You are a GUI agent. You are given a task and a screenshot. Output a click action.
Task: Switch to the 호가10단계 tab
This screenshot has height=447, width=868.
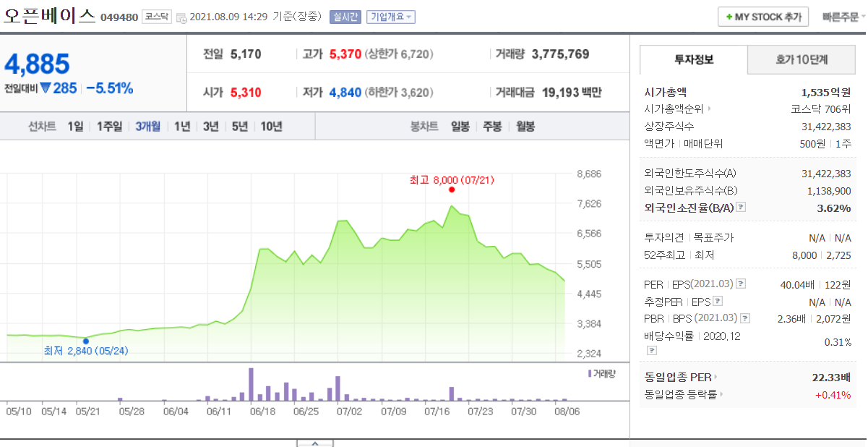point(802,60)
